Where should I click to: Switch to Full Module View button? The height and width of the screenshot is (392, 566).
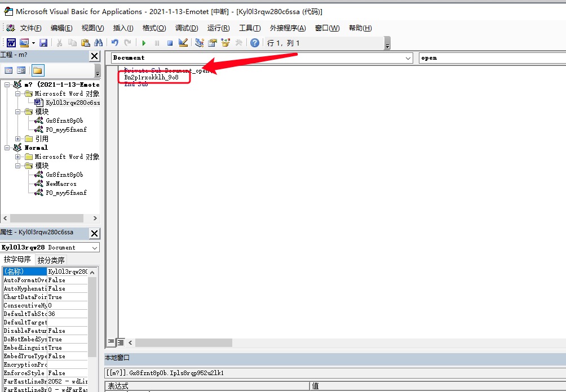point(121,342)
